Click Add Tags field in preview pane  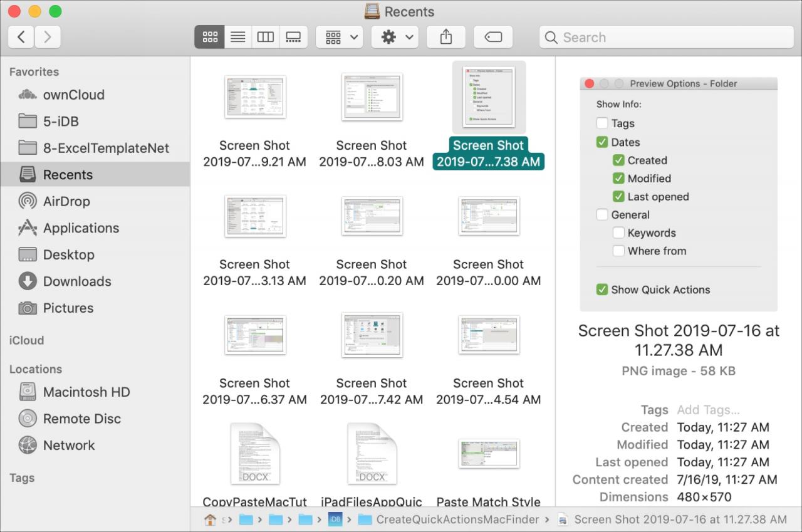pyautogui.click(x=708, y=410)
